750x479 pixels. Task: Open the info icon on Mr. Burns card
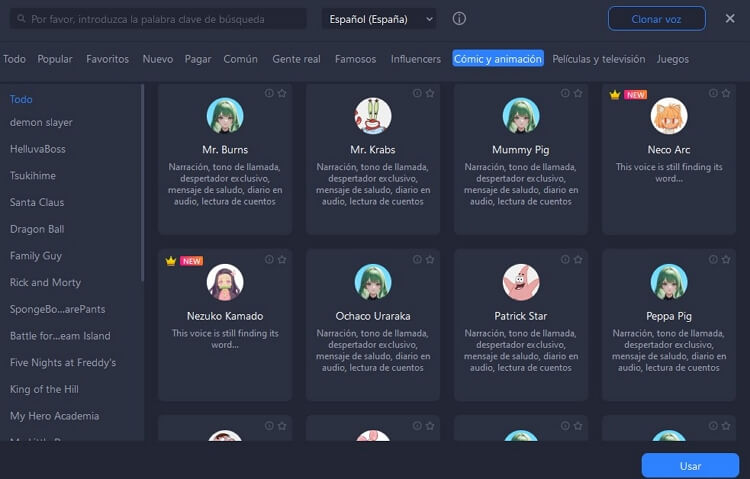coord(269,93)
